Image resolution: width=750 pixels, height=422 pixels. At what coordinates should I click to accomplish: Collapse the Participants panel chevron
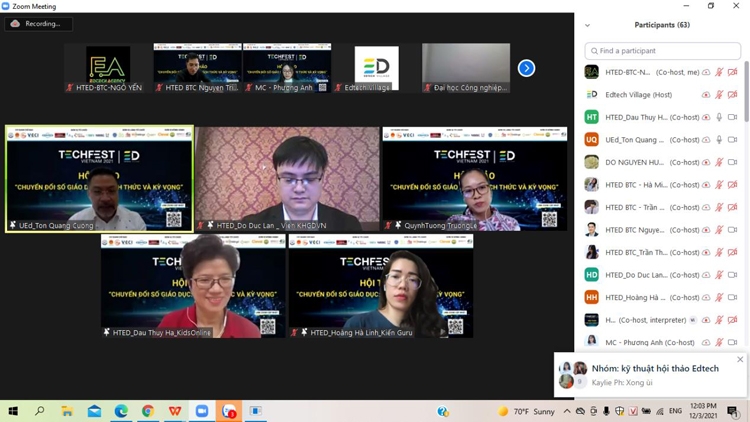(x=587, y=25)
